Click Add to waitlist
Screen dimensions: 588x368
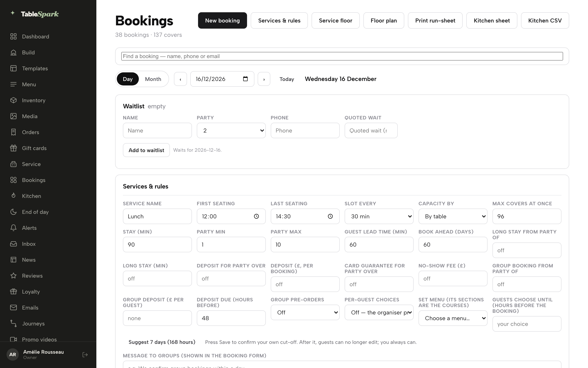pyautogui.click(x=146, y=150)
